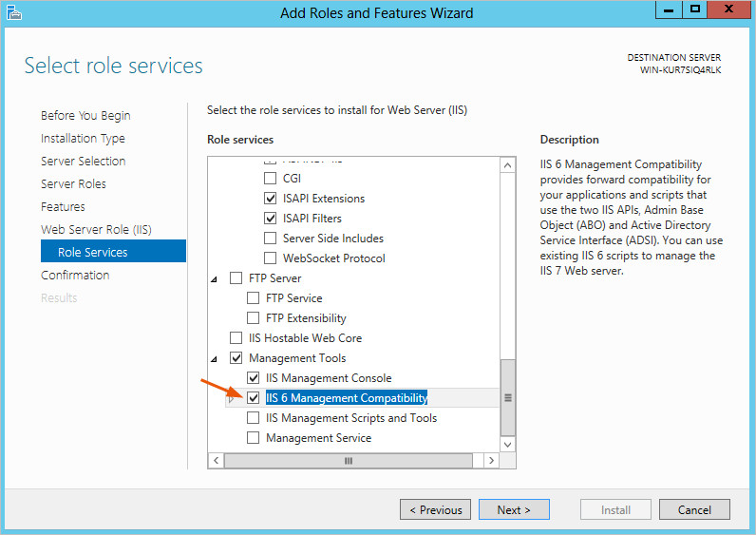Screen dimensions: 756x535
Task: Select Web Server Role (IIS) step
Action: 96,230
